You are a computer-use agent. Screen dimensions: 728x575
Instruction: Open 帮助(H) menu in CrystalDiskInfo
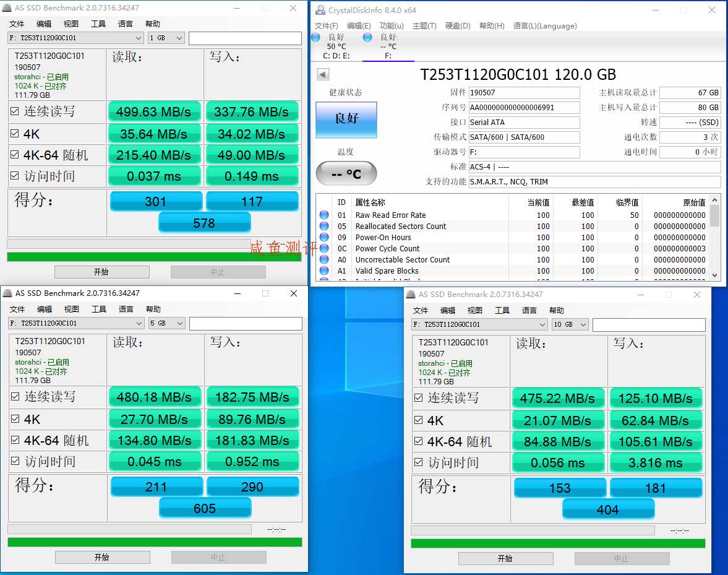coord(492,26)
